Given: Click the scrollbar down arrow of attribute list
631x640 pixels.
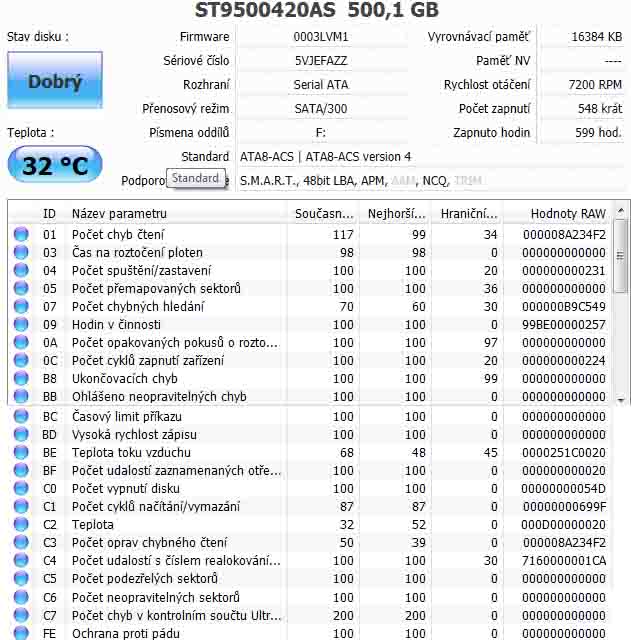Looking at the screenshot, I should (620, 400).
